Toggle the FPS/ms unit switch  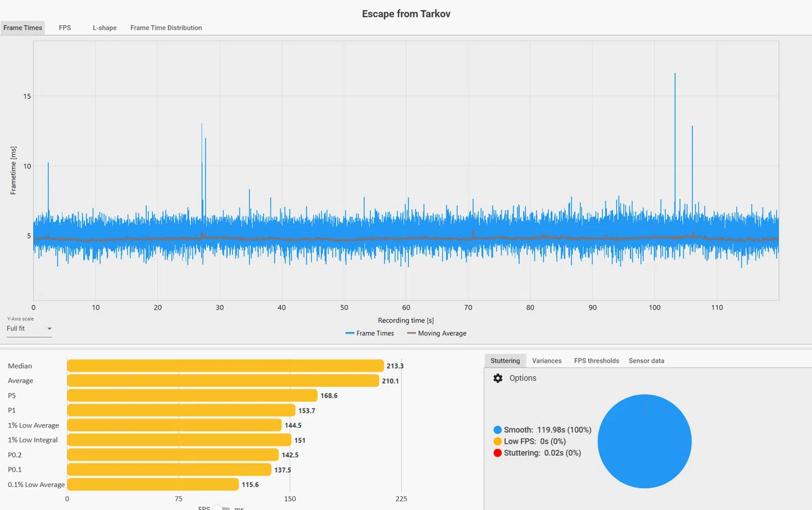click(222, 507)
